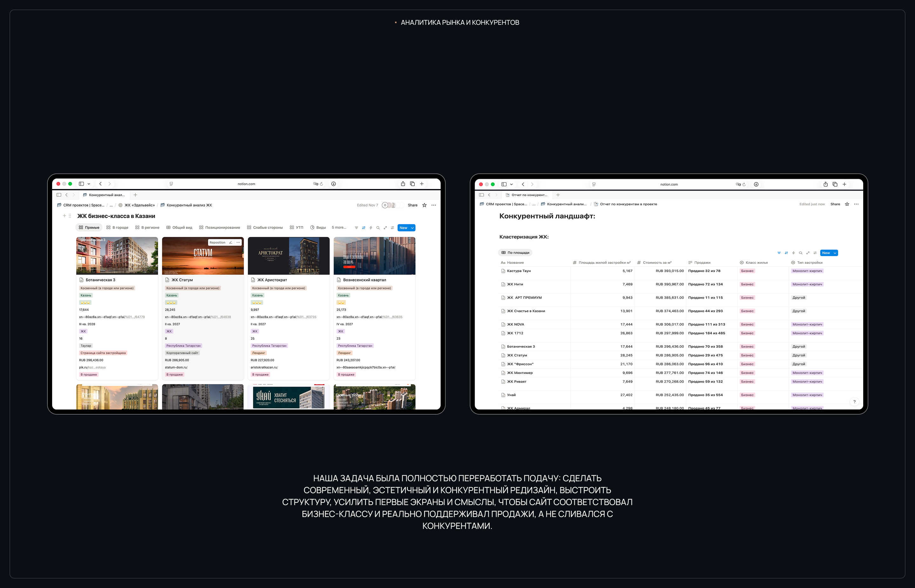Expand the sidebar chevron dropdown in the left Safari toolbar

tap(89, 184)
